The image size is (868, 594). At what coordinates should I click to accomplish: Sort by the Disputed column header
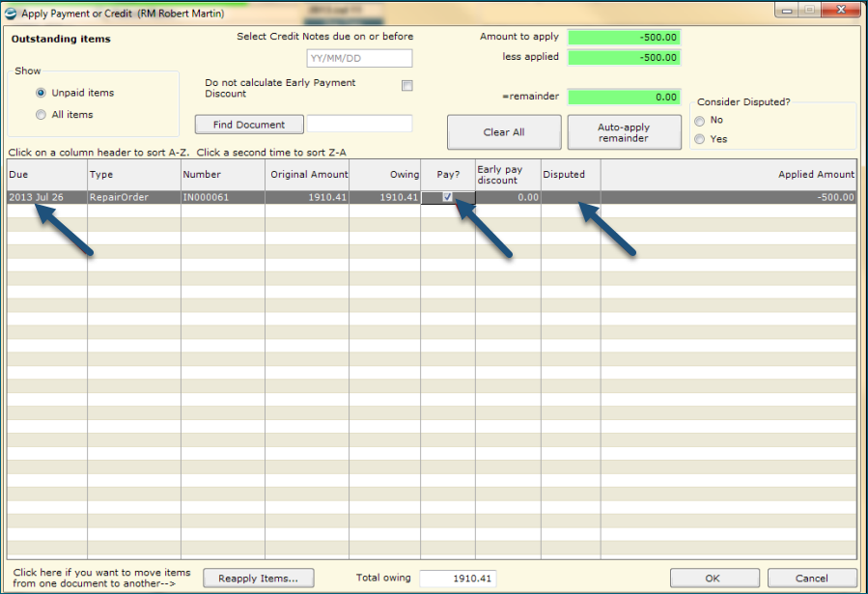tap(571, 175)
